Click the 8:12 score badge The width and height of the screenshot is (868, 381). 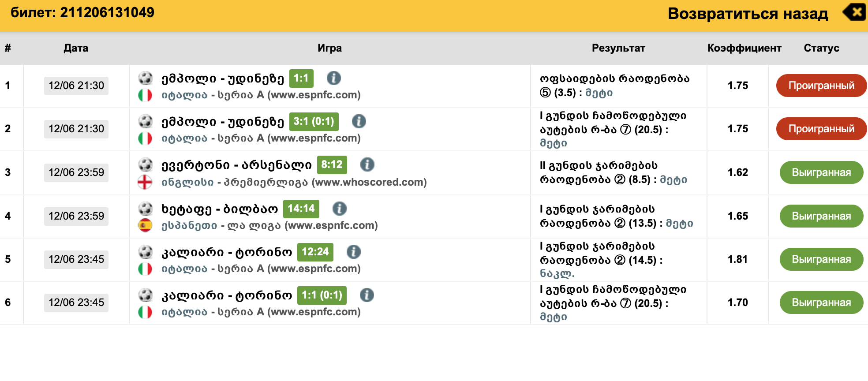(332, 164)
